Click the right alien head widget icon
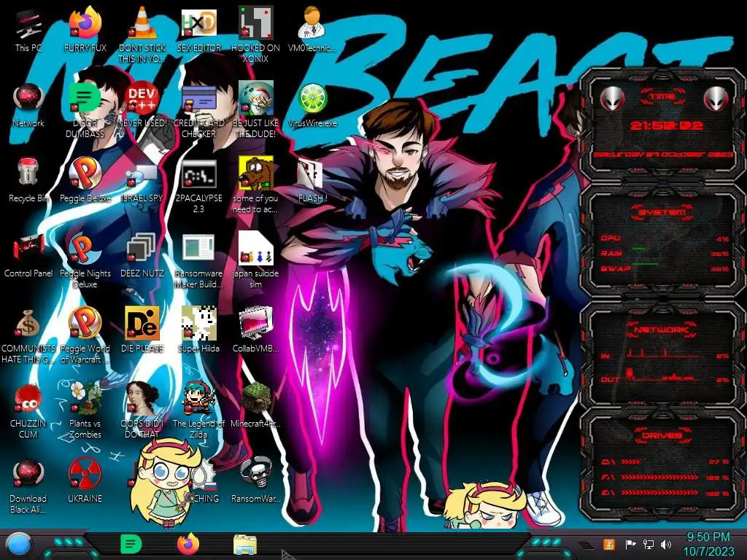Screen dimensions: 747x560 716,99
